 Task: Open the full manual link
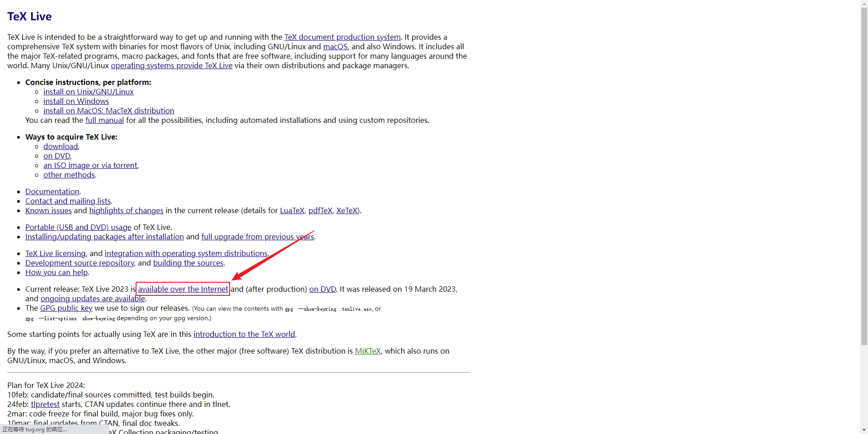tap(104, 120)
